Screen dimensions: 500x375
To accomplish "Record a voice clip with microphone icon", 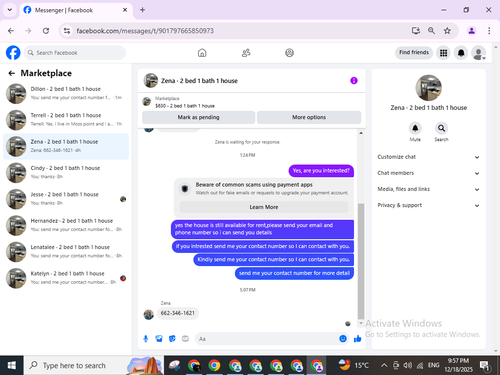I will 146,339.
